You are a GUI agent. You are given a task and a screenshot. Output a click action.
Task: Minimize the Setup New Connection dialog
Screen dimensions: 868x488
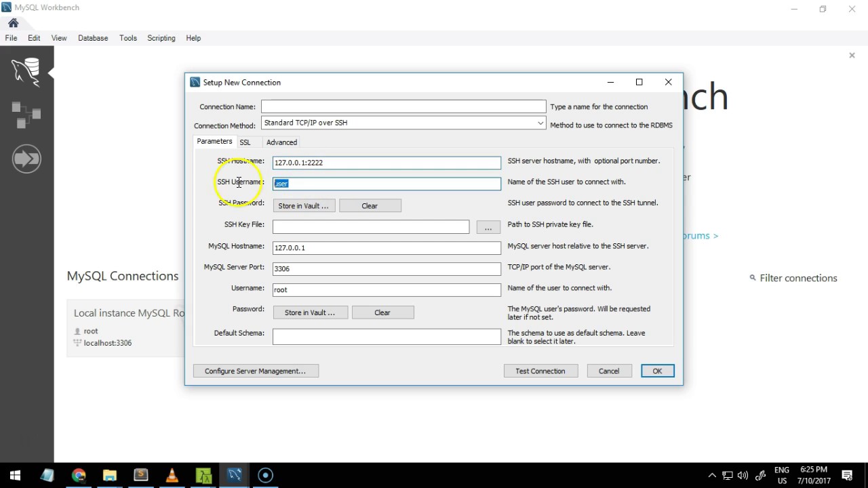(610, 82)
